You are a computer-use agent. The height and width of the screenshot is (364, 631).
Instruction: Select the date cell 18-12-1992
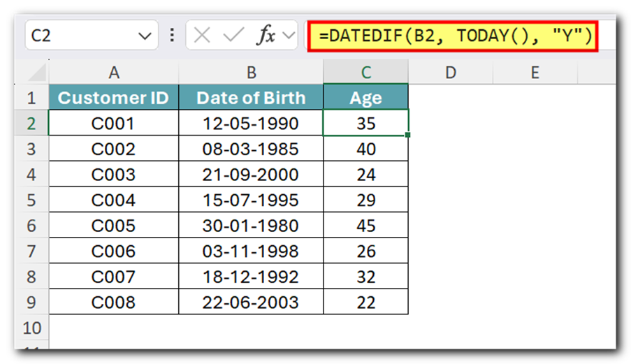(x=251, y=276)
